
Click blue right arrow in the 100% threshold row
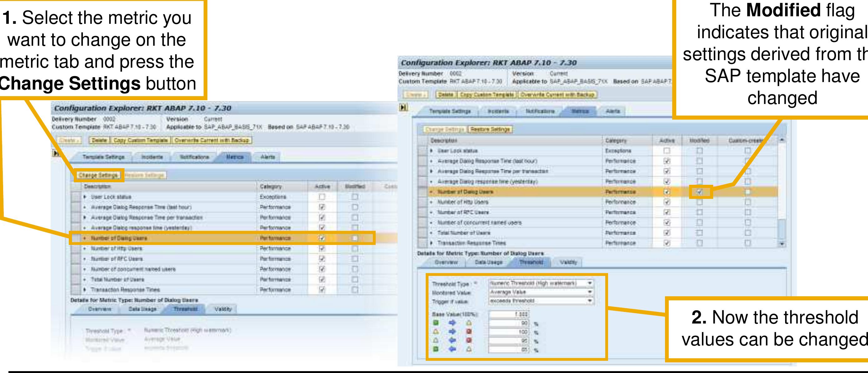pos(452,332)
